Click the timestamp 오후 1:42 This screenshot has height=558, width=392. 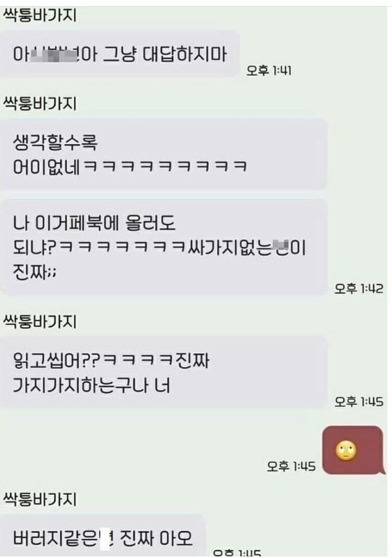[359, 289]
